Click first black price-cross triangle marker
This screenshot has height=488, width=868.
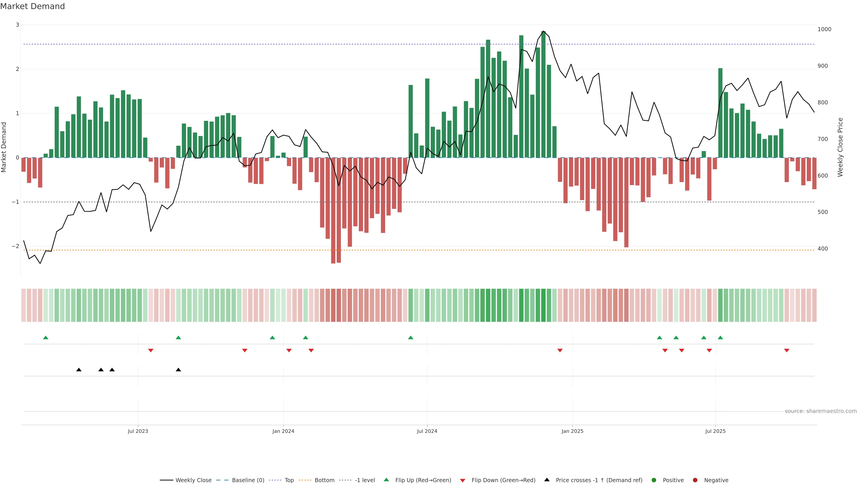(x=79, y=370)
